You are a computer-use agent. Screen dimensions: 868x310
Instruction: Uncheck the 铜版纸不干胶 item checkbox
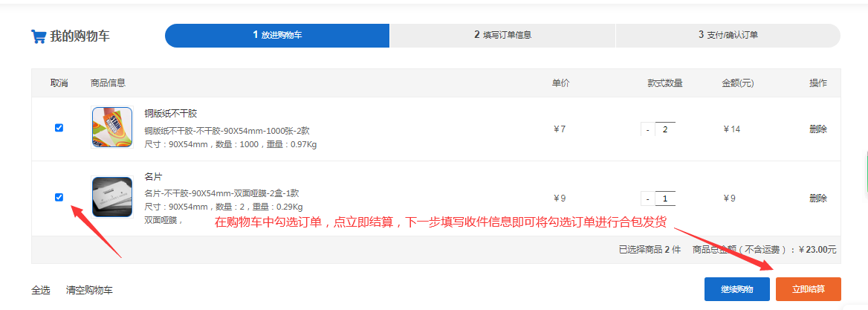coord(59,128)
